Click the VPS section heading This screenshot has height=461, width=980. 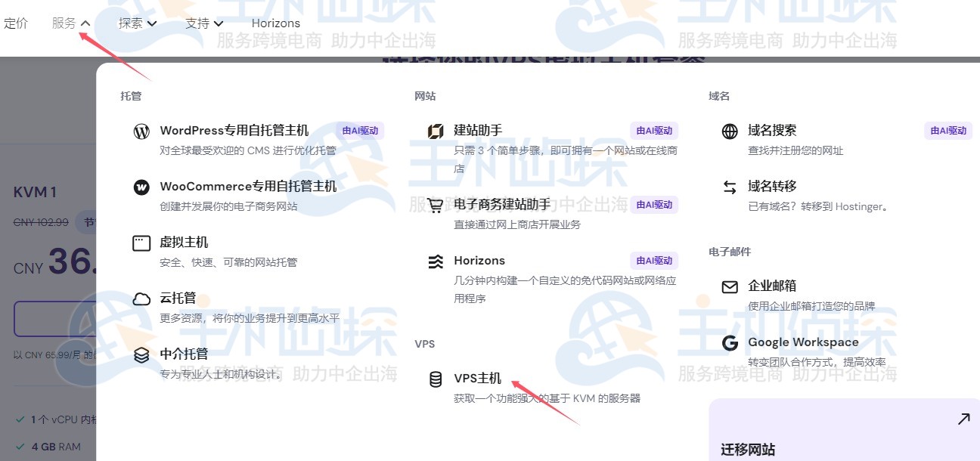pos(425,344)
